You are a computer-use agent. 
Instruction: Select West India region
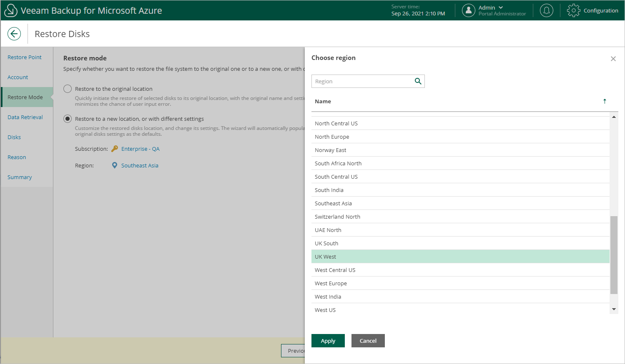pos(460,297)
